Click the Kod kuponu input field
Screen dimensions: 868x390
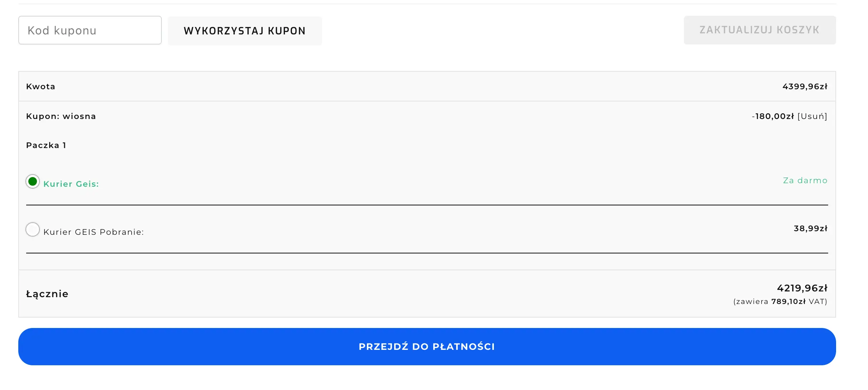coord(90,30)
